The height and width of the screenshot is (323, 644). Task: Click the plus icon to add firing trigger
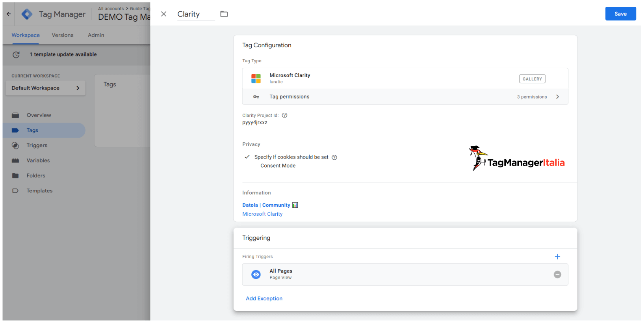click(557, 257)
